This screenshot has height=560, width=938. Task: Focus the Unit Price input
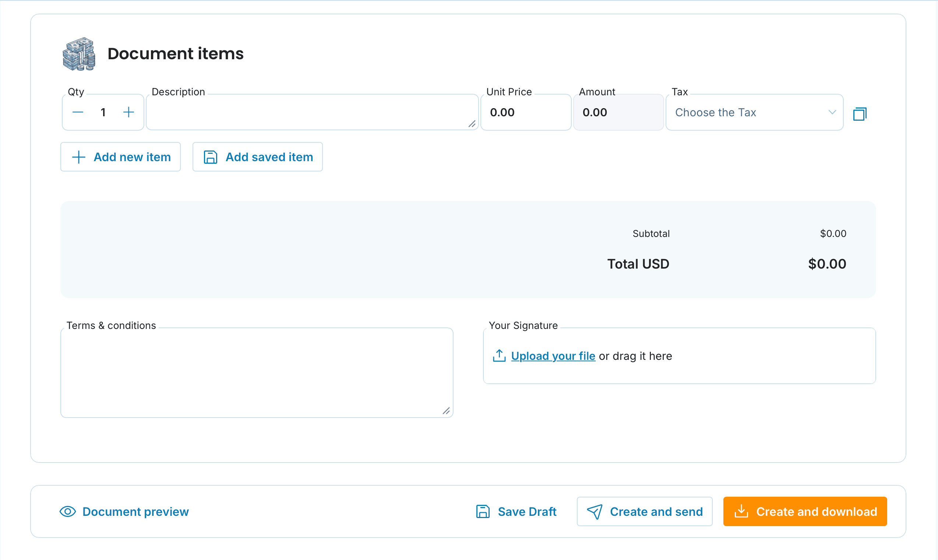click(526, 112)
